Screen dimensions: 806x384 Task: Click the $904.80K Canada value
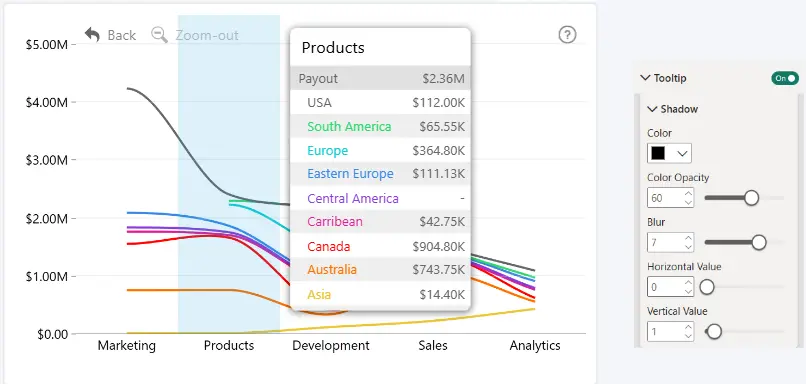(x=438, y=246)
